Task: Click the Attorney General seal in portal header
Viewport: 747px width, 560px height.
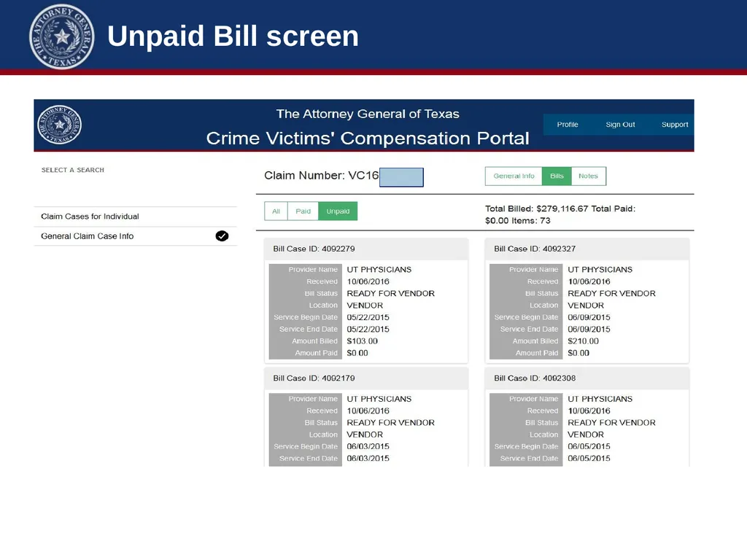Action: [60, 125]
